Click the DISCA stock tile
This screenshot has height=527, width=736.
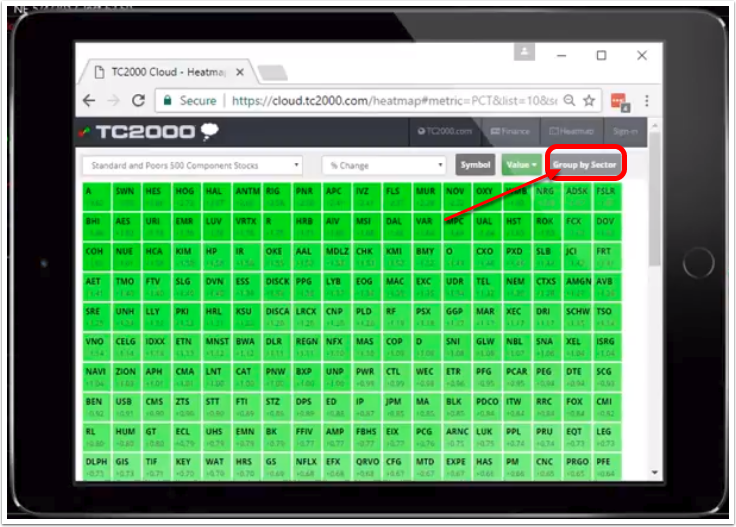click(276, 317)
